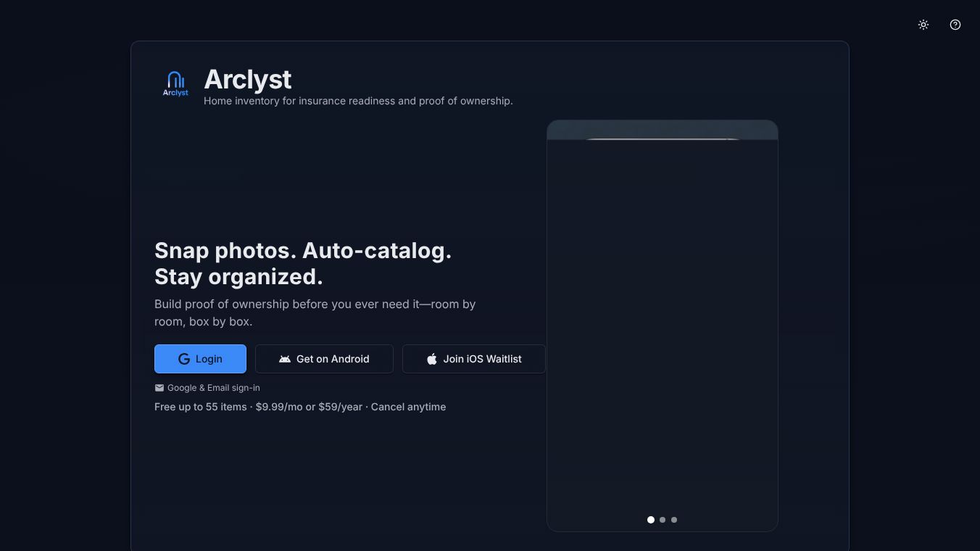Click the Apple icon on the iOS Waitlist button
This screenshot has height=551, width=980.
(432, 359)
